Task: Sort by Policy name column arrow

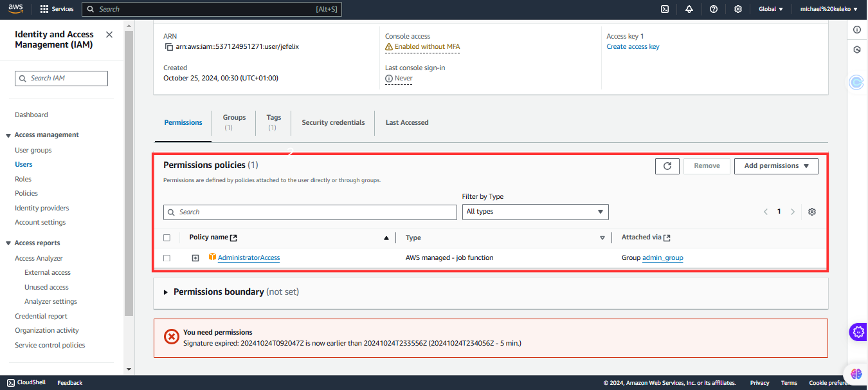Action: (x=386, y=238)
